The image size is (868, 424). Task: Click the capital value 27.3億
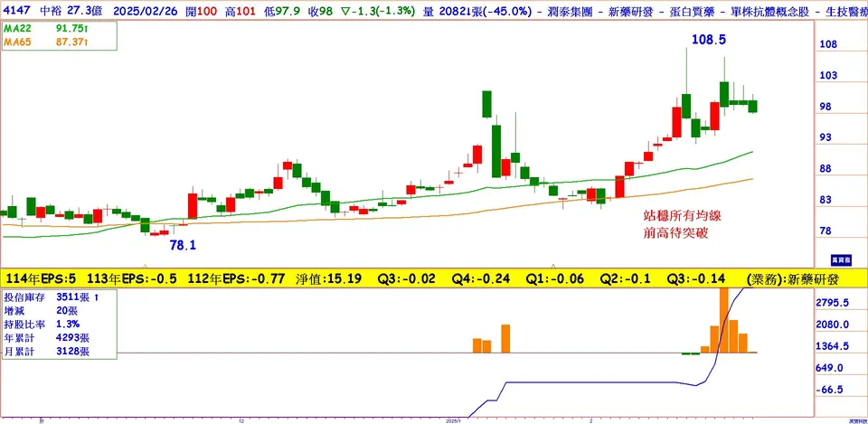[x=84, y=9]
